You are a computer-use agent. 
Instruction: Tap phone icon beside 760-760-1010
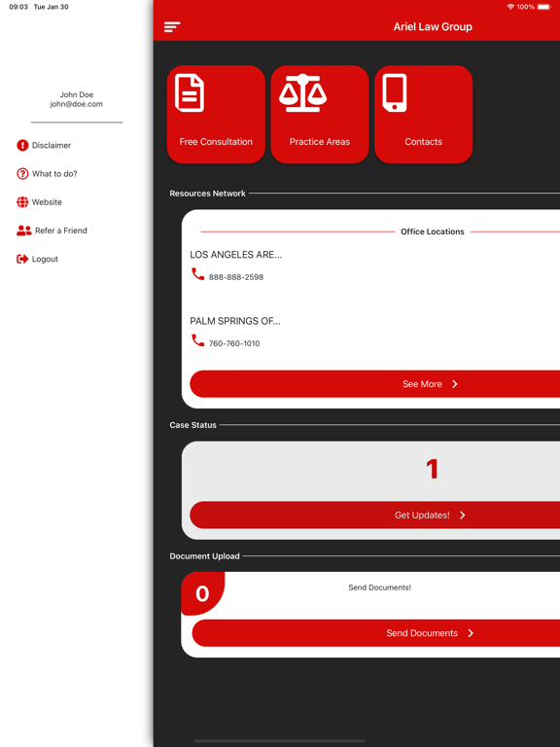point(197,340)
